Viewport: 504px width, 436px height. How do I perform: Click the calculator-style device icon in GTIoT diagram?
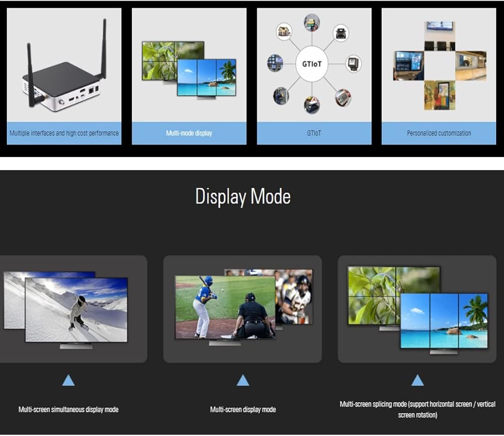[343, 97]
